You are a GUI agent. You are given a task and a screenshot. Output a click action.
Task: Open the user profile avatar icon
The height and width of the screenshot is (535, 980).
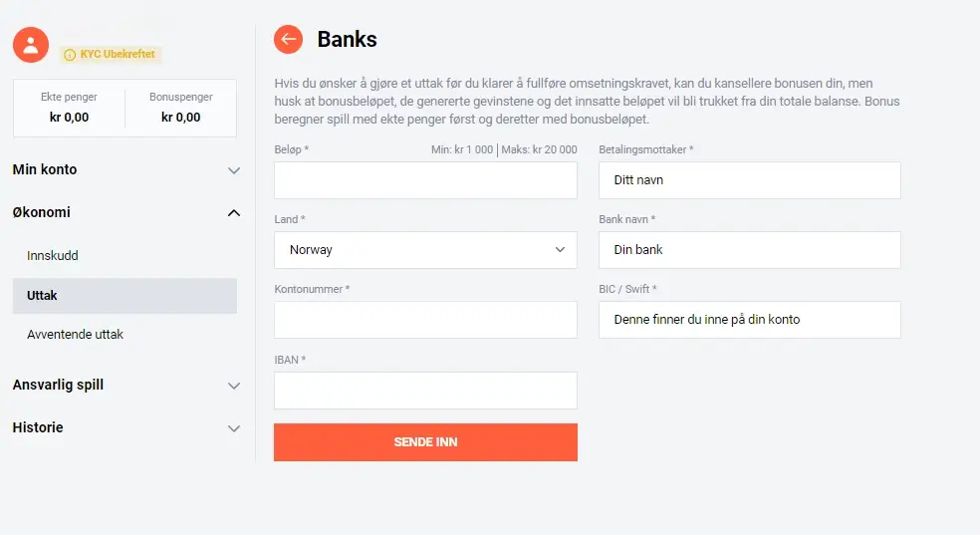31,45
